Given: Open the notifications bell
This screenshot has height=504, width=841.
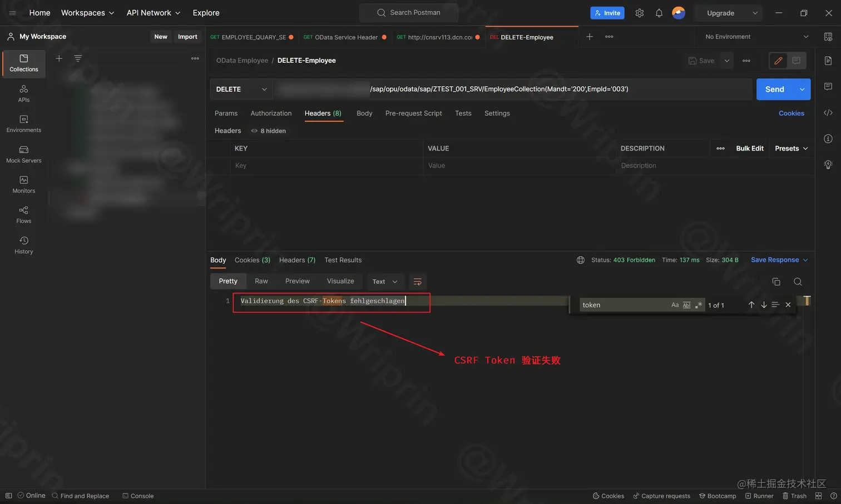Looking at the screenshot, I should click(659, 13).
